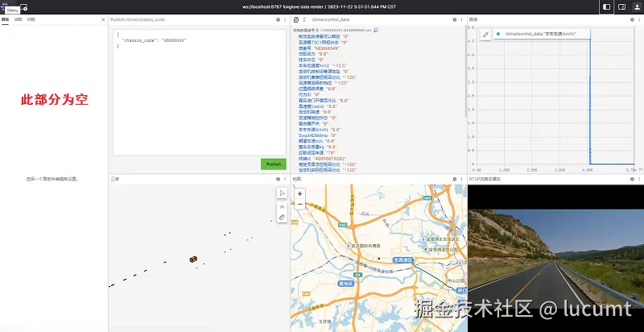Click the 角速度(rad/s) "0.0" row

318,106
